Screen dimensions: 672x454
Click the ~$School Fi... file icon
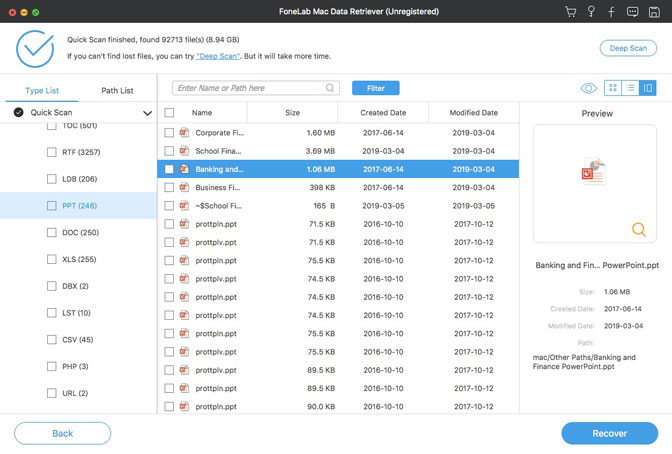[184, 206]
